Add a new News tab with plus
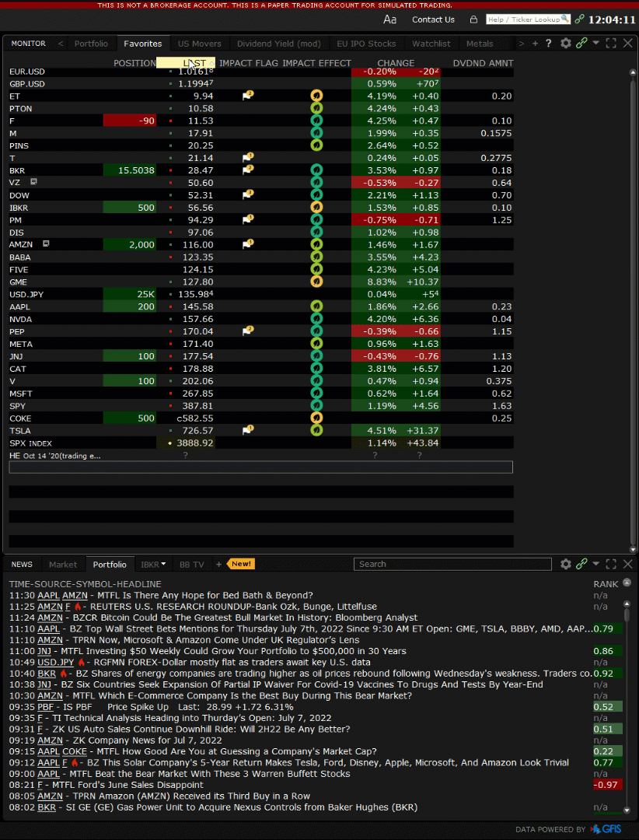The height and width of the screenshot is (840, 639). point(218,564)
